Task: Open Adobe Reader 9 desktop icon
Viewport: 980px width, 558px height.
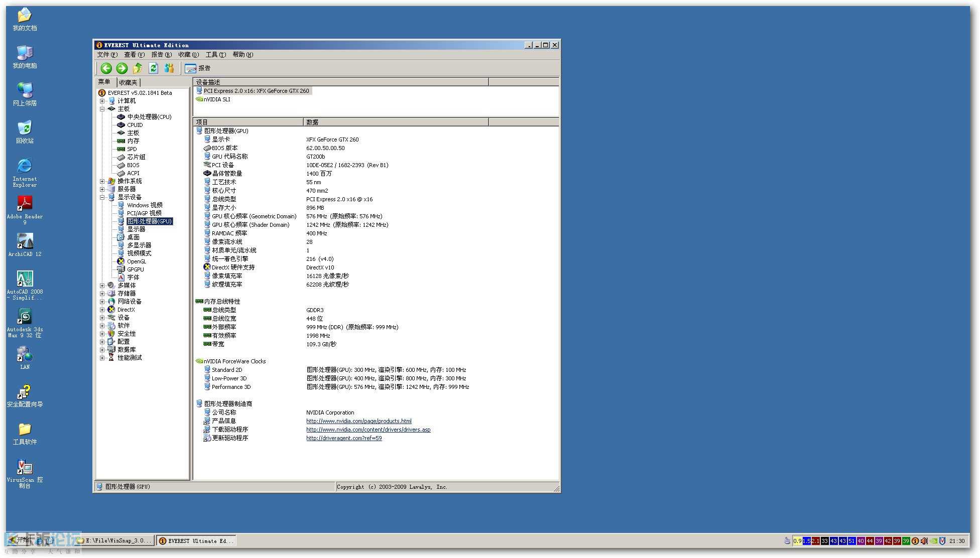Action: pyautogui.click(x=25, y=210)
